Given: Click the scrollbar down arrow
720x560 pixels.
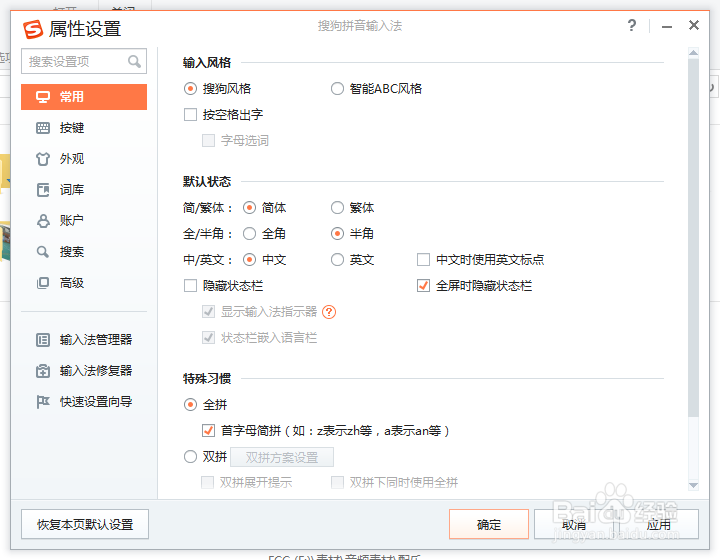Looking at the screenshot, I should pyautogui.click(x=693, y=485).
